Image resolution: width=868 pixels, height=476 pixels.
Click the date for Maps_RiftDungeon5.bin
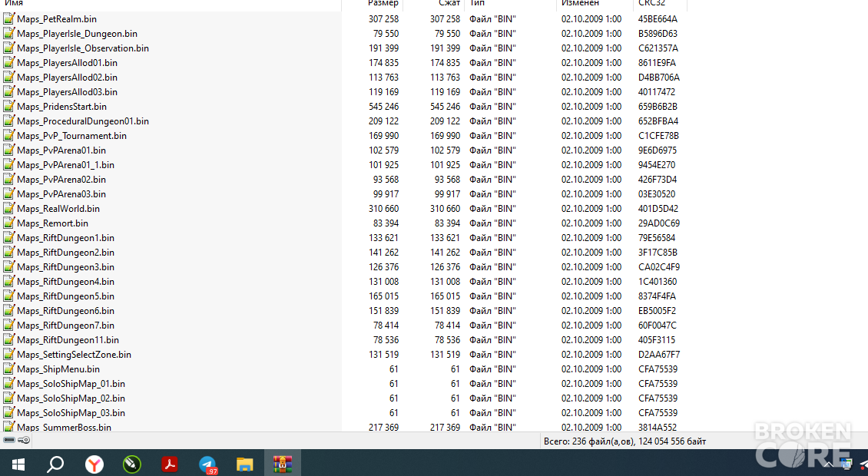(x=591, y=296)
